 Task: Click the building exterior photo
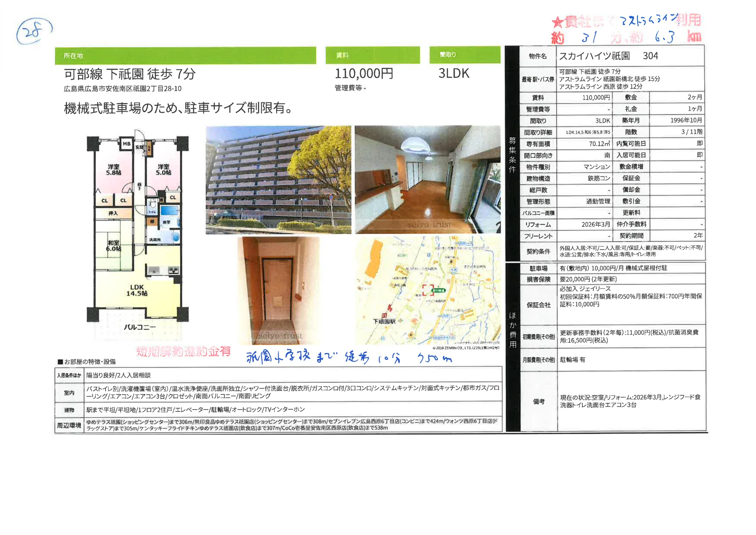point(278,179)
